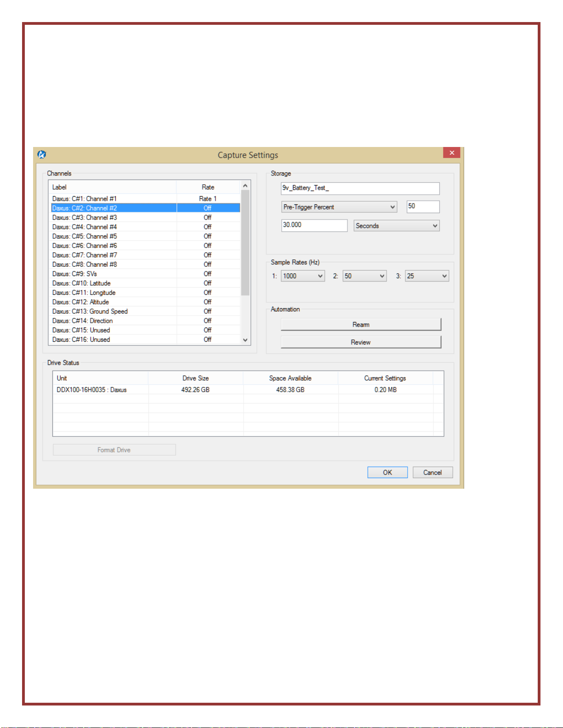Close the Capture Settings dialog
Viewport: 563px width, 728px height.
pos(451,152)
